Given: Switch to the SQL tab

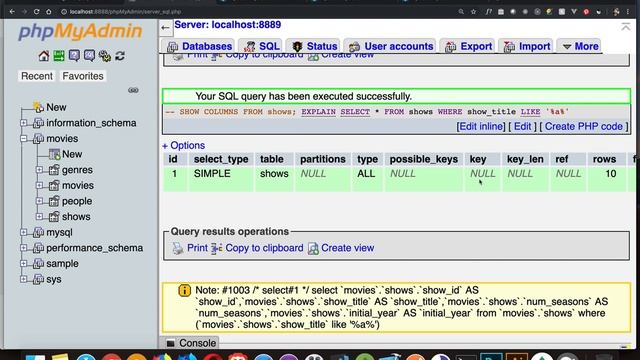Looking at the screenshot, I should tap(261, 46).
